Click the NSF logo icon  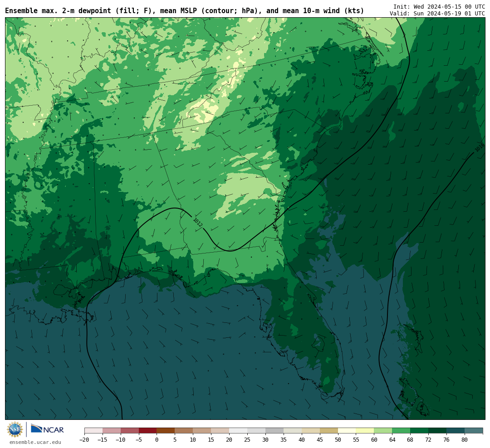(15, 429)
